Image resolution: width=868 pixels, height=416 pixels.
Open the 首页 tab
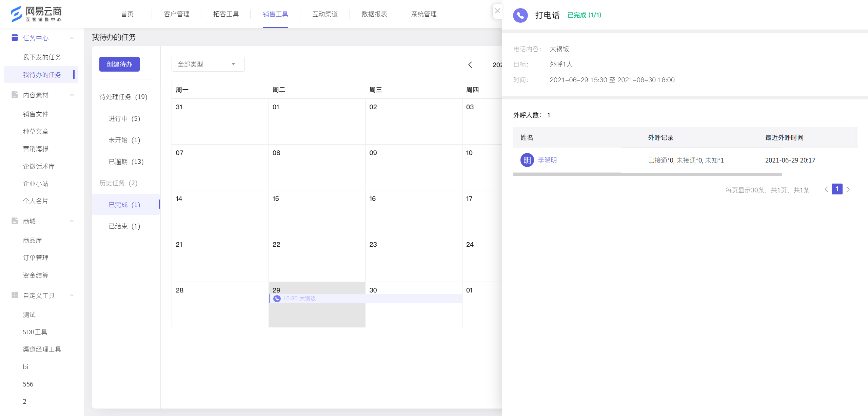[127, 14]
